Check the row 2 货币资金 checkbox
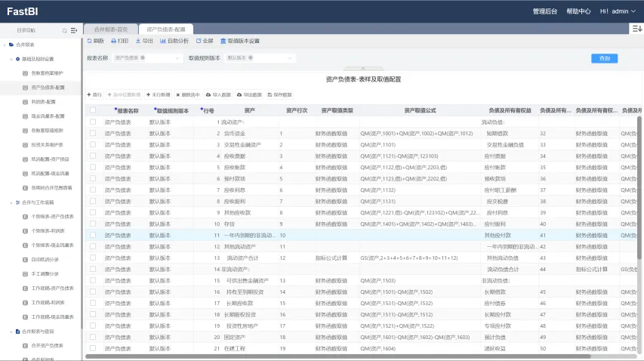644x361 pixels. (x=93, y=134)
